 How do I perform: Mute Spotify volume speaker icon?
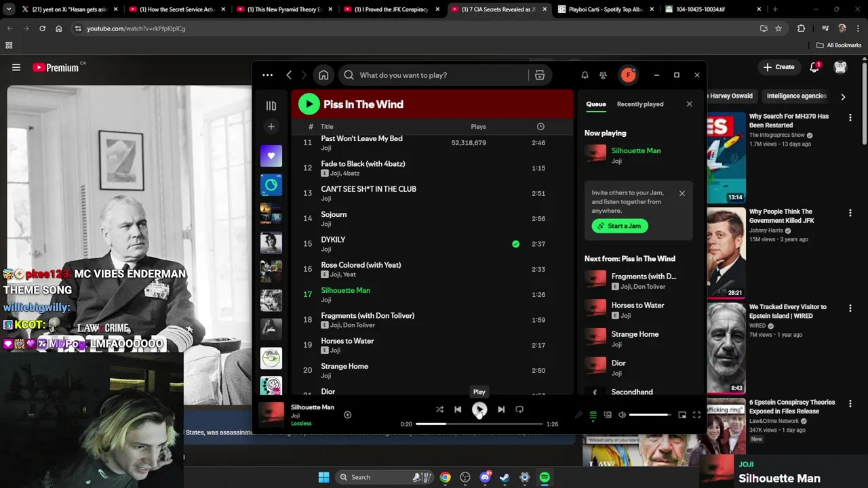622,415
